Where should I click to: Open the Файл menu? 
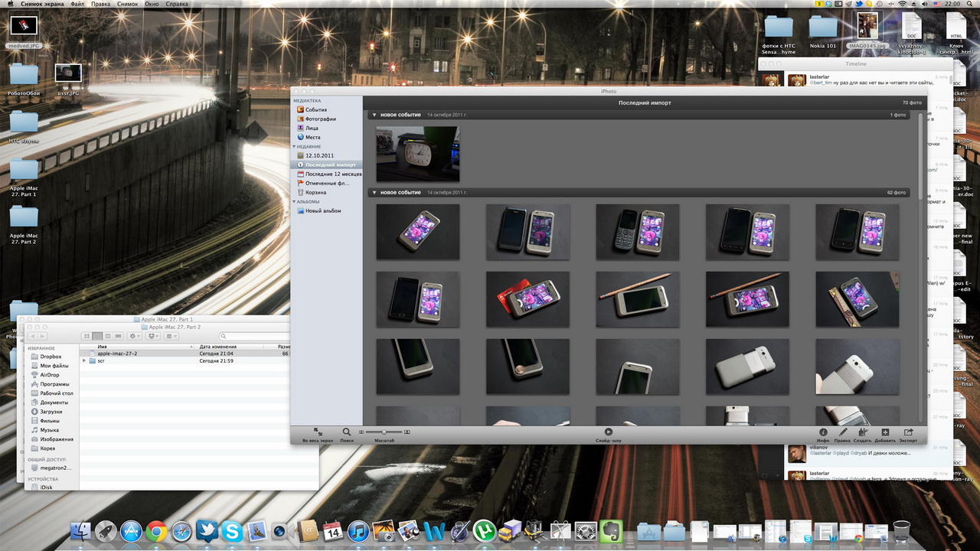point(77,4)
